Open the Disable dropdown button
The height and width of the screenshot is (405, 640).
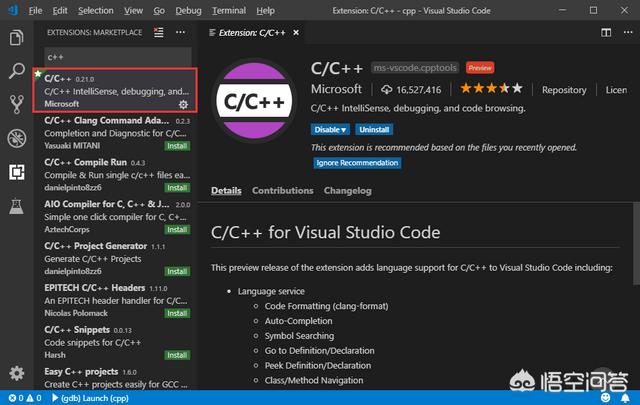coord(330,129)
